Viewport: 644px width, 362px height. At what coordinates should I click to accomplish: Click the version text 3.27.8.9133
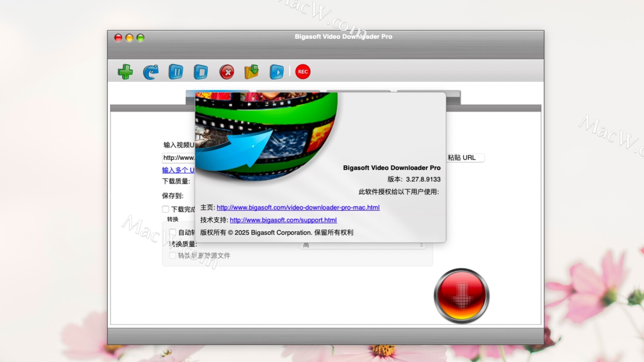pyautogui.click(x=423, y=179)
